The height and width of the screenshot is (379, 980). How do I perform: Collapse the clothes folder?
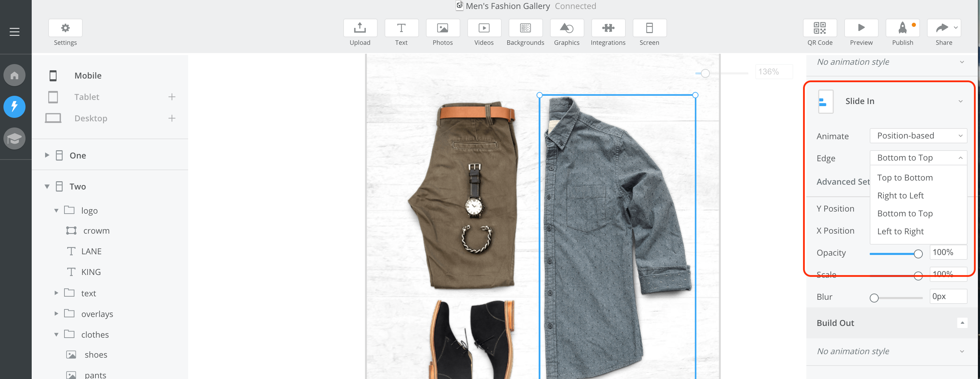click(x=56, y=335)
